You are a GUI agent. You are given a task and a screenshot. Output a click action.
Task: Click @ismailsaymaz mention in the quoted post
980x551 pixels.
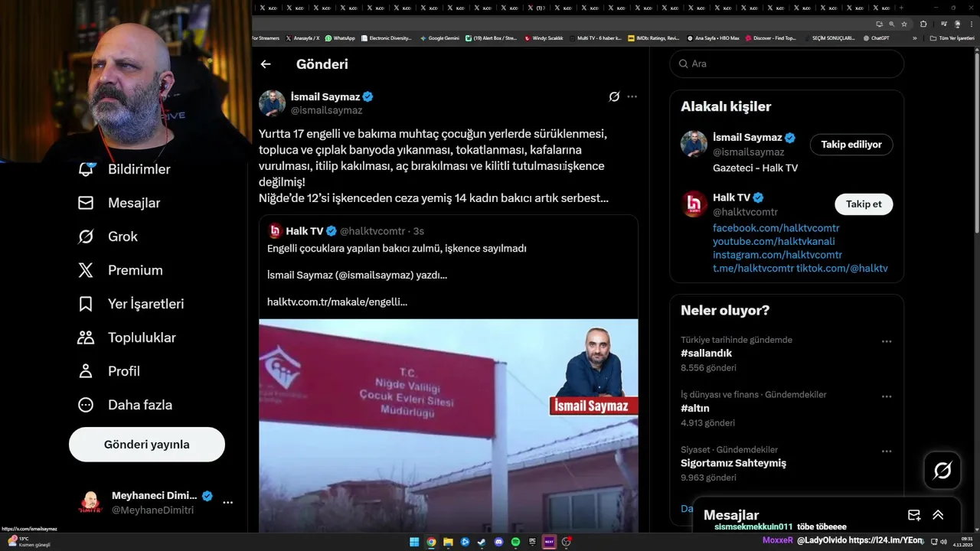click(374, 275)
